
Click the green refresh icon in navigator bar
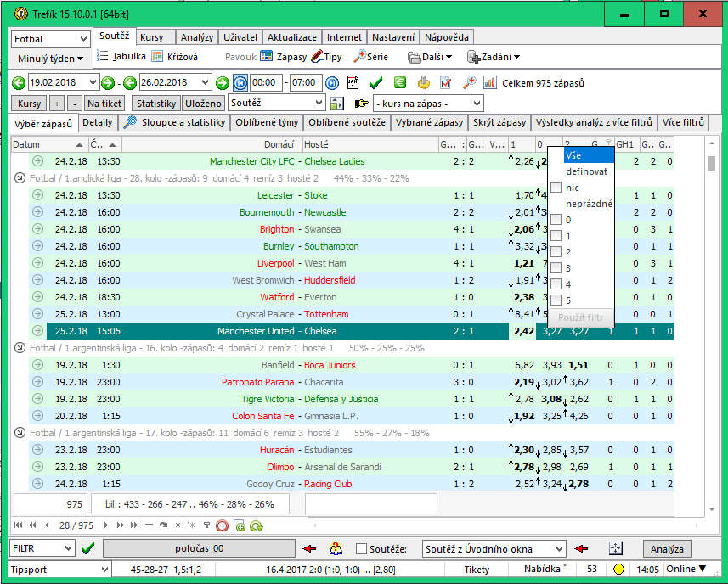point(257,525)
